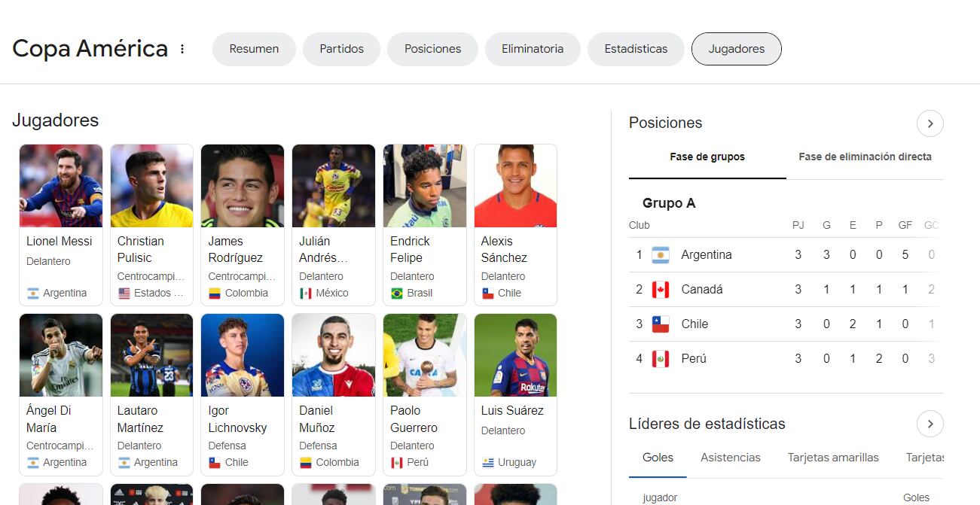Image resolution: width=980 pixels, height=505 pixels.
Task: Open the three-dot menu beside Copa América
Action: coord(182,49)
